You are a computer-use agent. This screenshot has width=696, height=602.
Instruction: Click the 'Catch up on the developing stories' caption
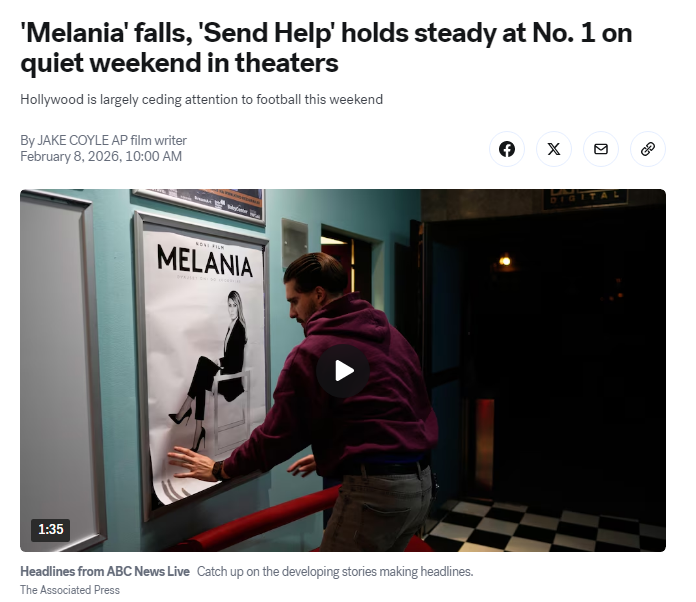(335, 571)
